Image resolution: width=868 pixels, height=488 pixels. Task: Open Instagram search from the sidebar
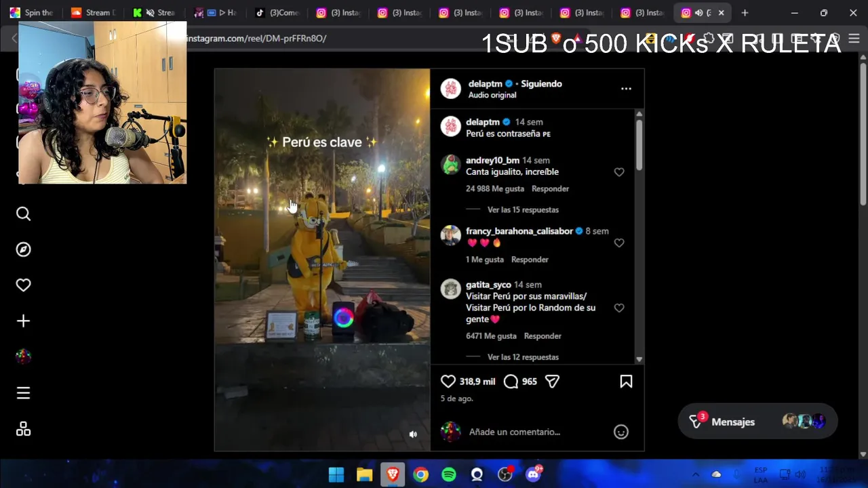(x=23, y=214)
